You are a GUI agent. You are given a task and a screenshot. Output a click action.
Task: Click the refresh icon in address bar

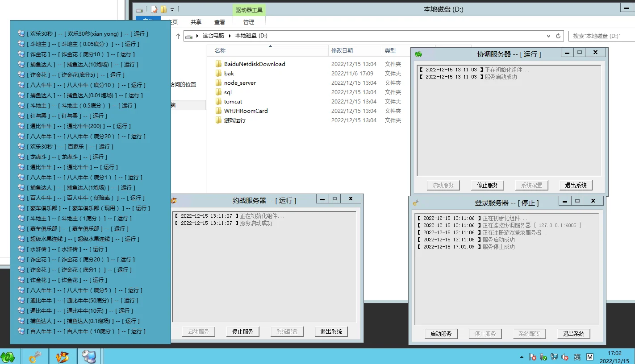pyautogui.click(x=558, y=36)
